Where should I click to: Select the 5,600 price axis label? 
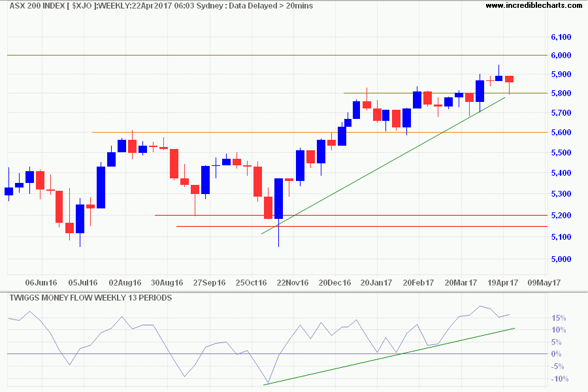coord(561,133)
